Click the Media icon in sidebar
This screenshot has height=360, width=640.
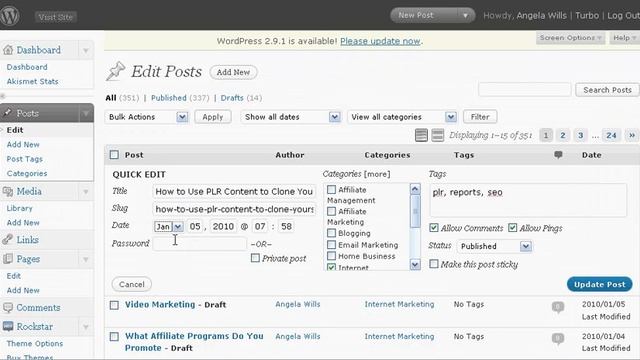(8, 191)
